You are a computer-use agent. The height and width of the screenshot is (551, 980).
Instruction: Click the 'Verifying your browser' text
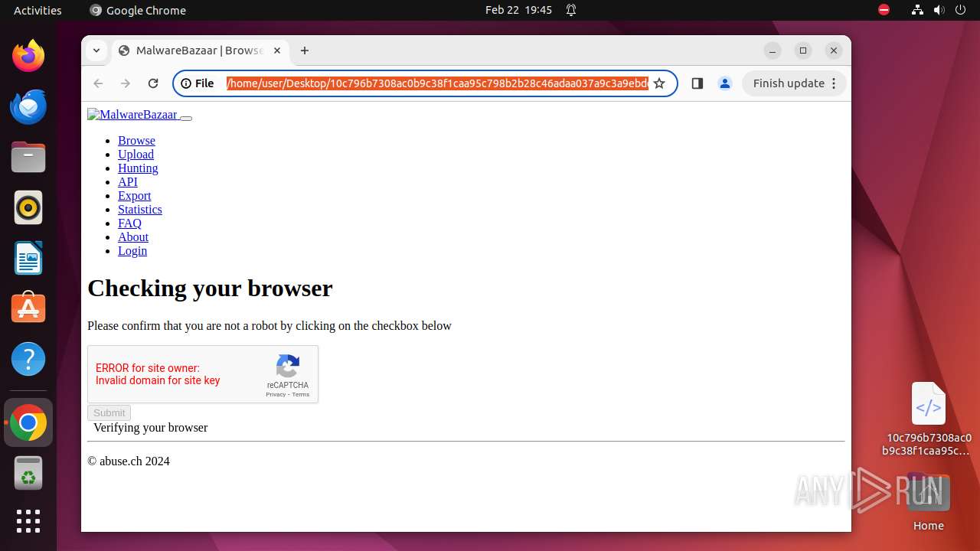click(150, 428)
